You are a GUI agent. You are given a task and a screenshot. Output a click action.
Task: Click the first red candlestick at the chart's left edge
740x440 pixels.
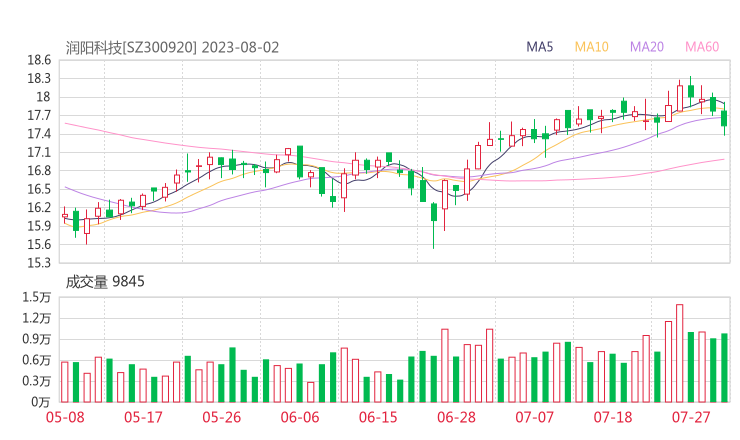(x=65, y=215)
